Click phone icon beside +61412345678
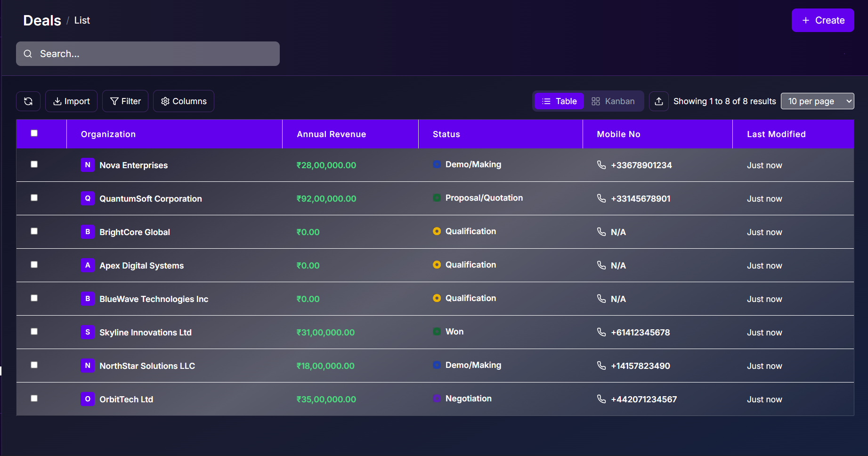Screen dimensions: 868x456 pos(601,332)
